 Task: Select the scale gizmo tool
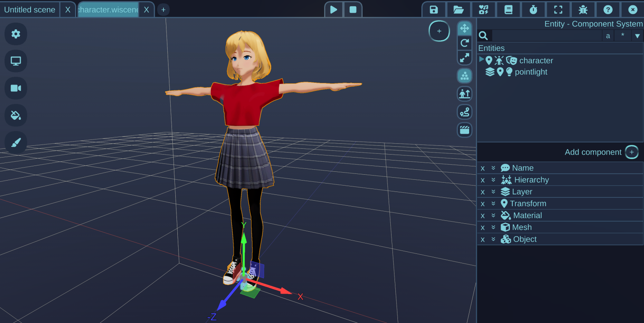pyautogui.click(x=465, y=57)
